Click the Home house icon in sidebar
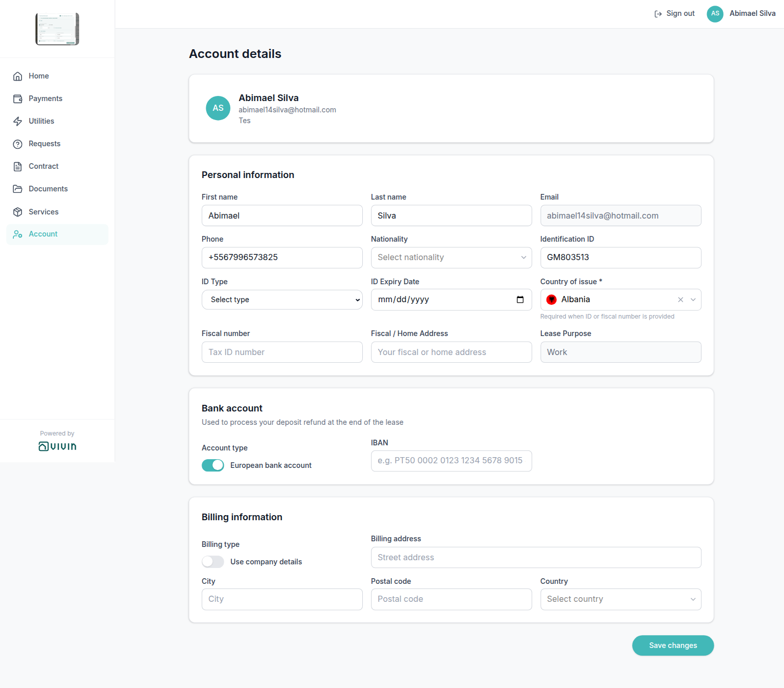784x688 pixels. pos(17,76)
